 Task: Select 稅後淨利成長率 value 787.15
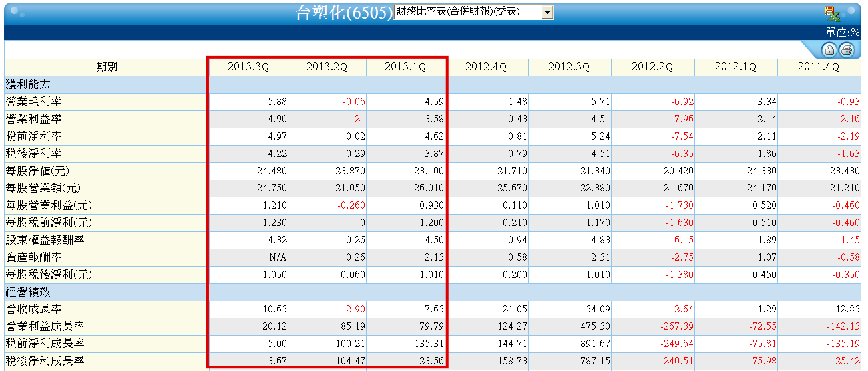[x=596, y=361]
